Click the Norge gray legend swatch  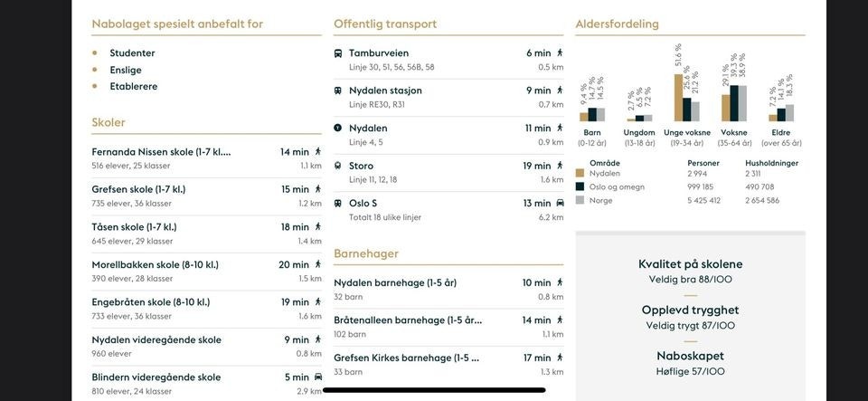click(580, 200)
